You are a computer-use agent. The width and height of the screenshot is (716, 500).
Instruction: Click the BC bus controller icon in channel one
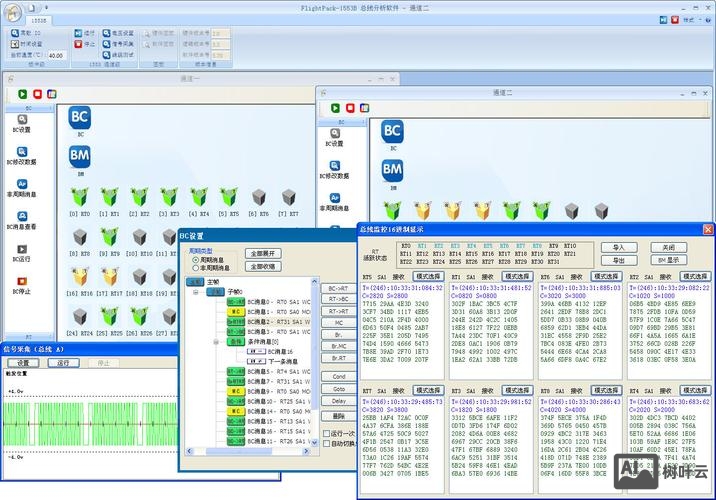(79, 117)
